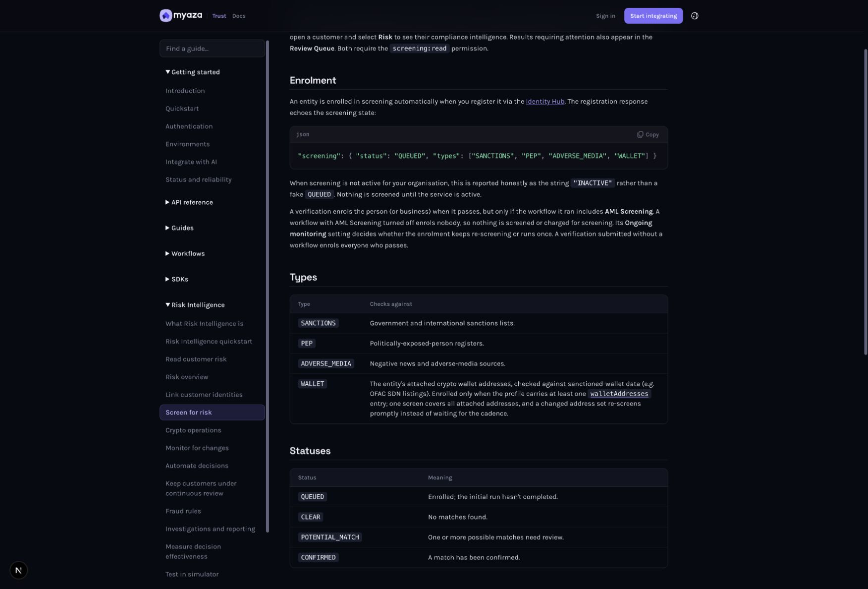The image size is (868, 589).
Task: Click the main page scrollbar thumb
Action: pyautogui.click(x=866, y=202)
